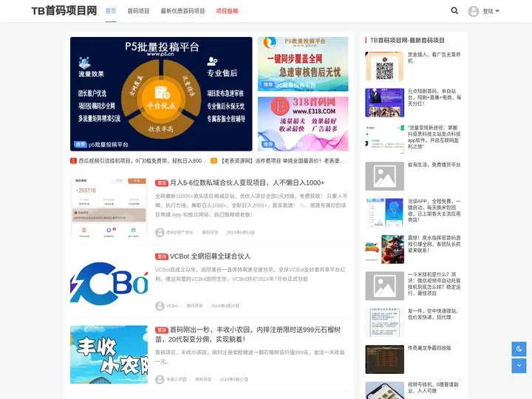Open sidebar item 赏金猎人，看广告无需养机

[434, 58]
